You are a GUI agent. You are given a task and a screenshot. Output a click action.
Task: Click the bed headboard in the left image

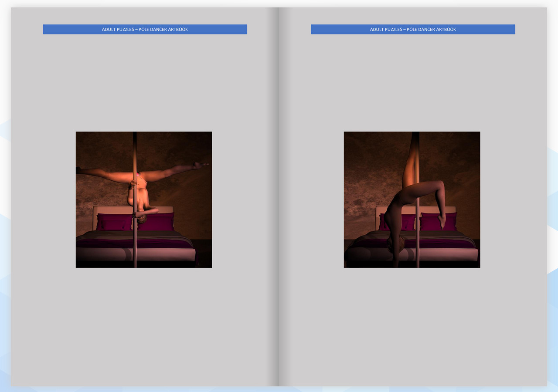click(x=109, y=210)
